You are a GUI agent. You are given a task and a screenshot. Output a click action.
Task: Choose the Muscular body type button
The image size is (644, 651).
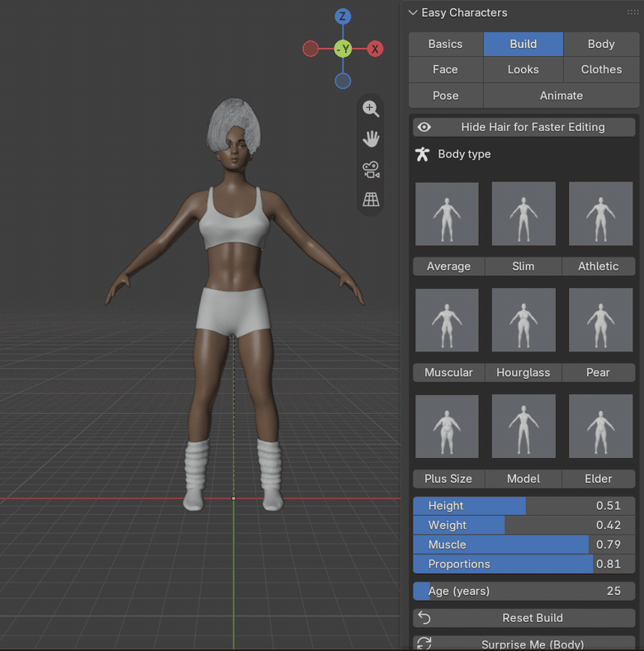pyautogui.click(x=448, y=372)
